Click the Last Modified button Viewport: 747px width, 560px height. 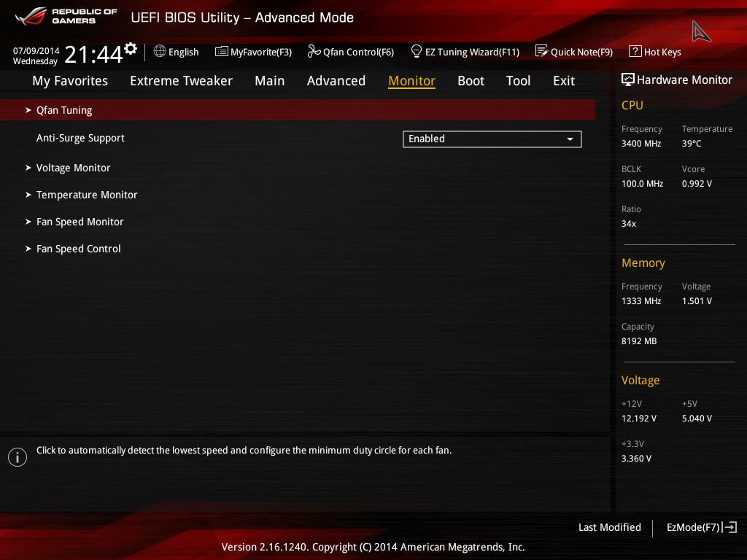(x=609, y=527)
